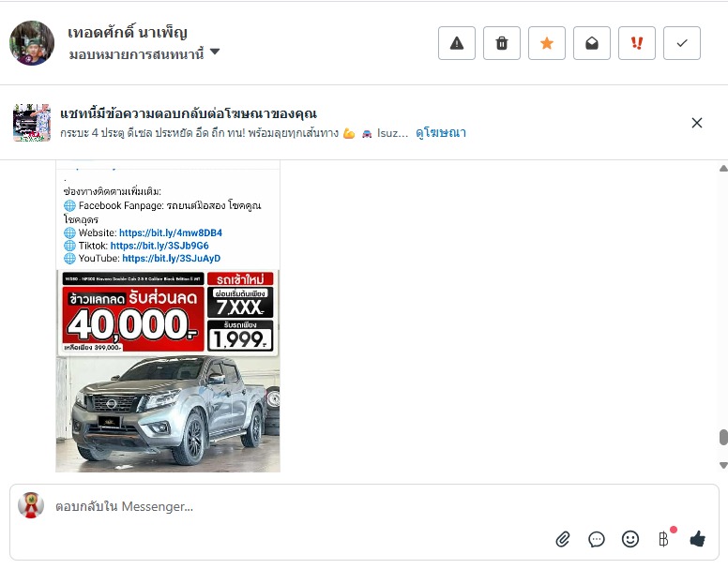Open the Baht payment request icon

tap(664, 539)
